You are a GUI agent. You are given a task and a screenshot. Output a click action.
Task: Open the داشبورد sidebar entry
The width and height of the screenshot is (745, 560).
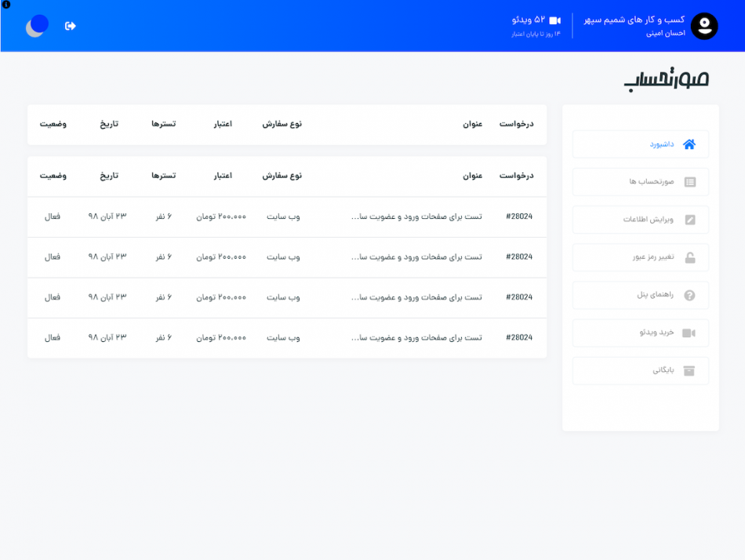641,144
